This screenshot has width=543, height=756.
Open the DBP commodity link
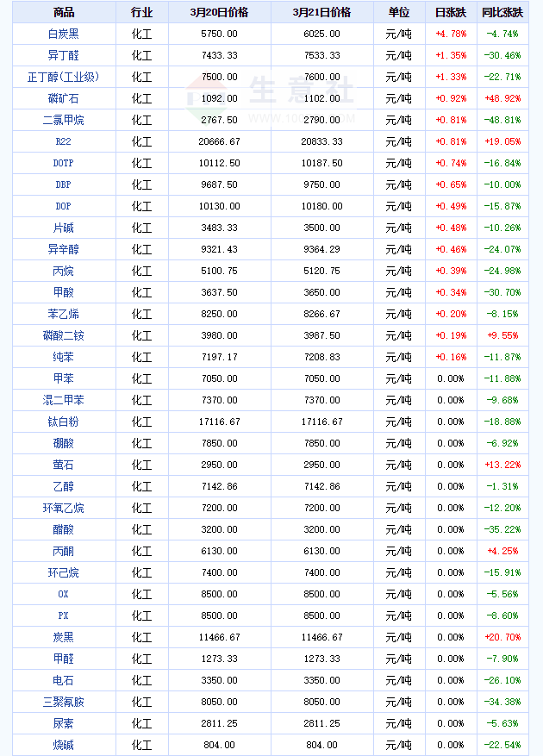(x=63, y=184)
